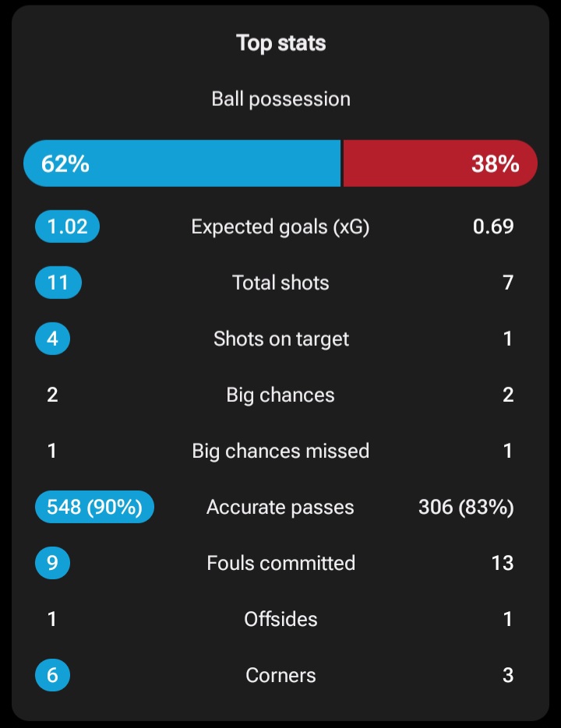Tap the 1.02 expected goals badge
The height and width of the screenshot is (728, 561).
(67, 227)
